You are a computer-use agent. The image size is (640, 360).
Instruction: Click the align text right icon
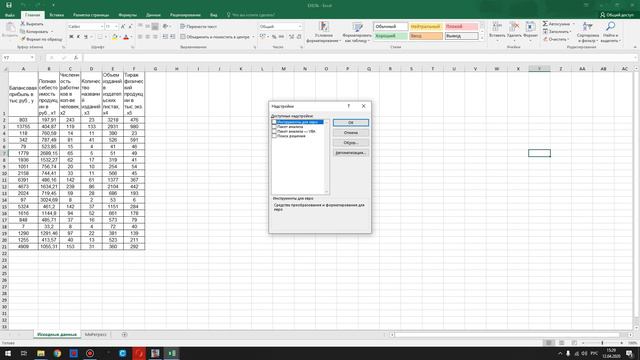point(155,37)
